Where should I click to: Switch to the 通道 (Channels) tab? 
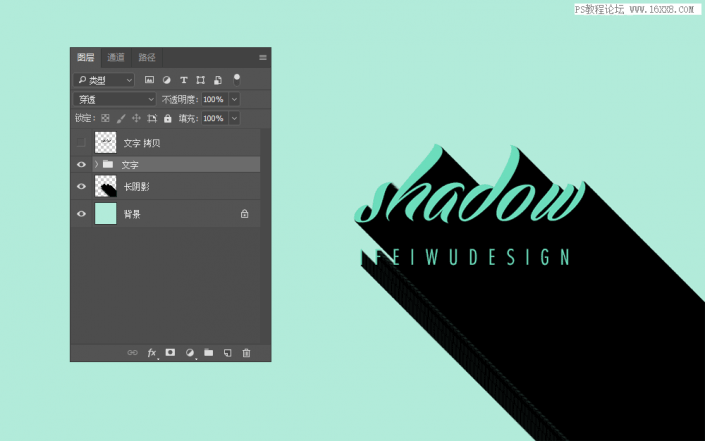[116, 58]
